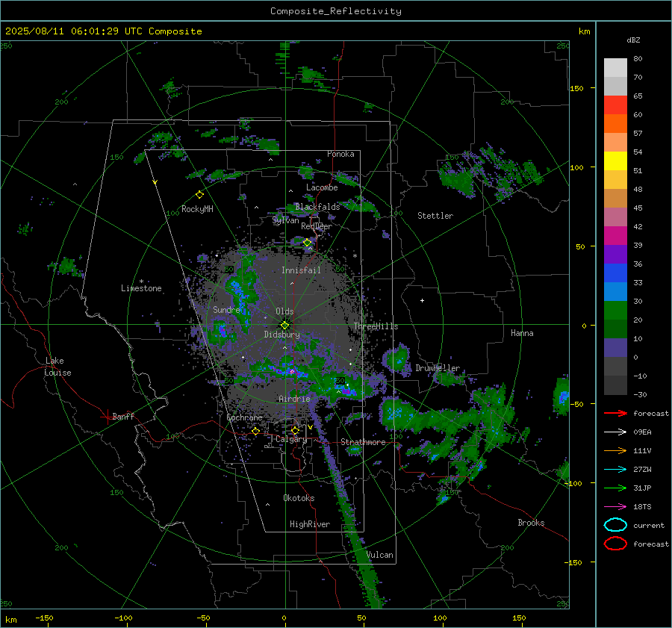This screenshot has height=628, width=672.
Task: Click the Limestone label
Action: tap(141, 288)
